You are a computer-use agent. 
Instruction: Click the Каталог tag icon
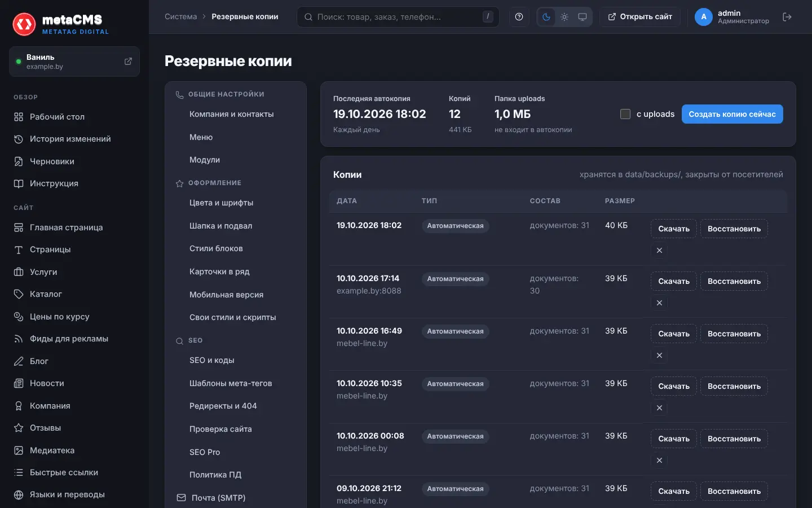coord(19,294)
